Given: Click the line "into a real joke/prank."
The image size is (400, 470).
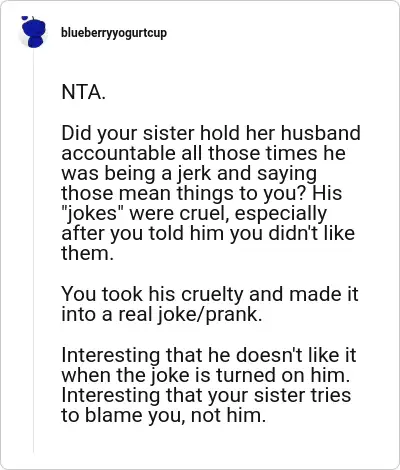Looking at the screenshot, I should coord(162,314).
